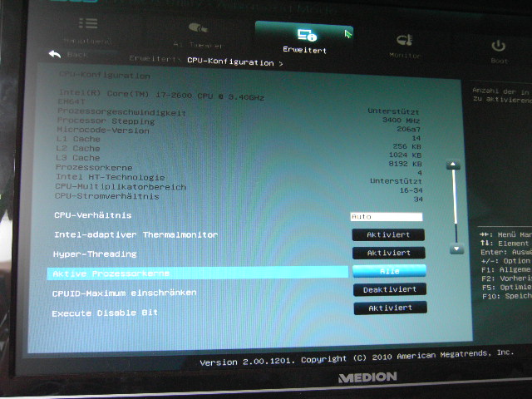The height and width of the screenshot is (399, 532).
Task: Click the Back label text
Action: pos(77,55)
